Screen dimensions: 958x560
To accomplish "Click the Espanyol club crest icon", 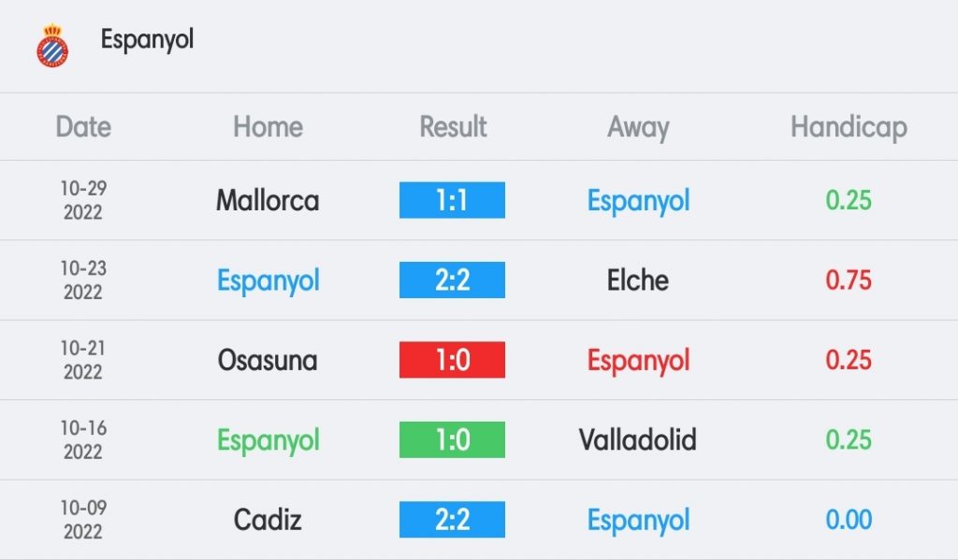I will pyautogui.click(x=52, y=46).
